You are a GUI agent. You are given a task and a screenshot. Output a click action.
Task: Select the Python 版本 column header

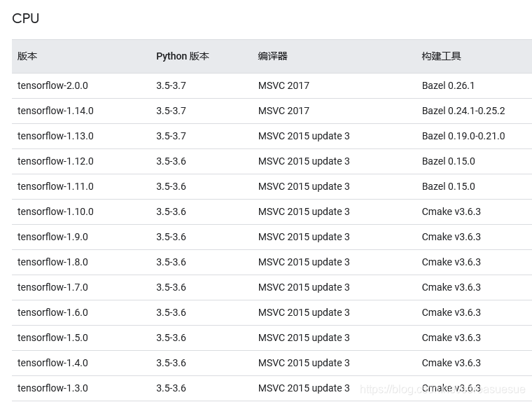183,56
